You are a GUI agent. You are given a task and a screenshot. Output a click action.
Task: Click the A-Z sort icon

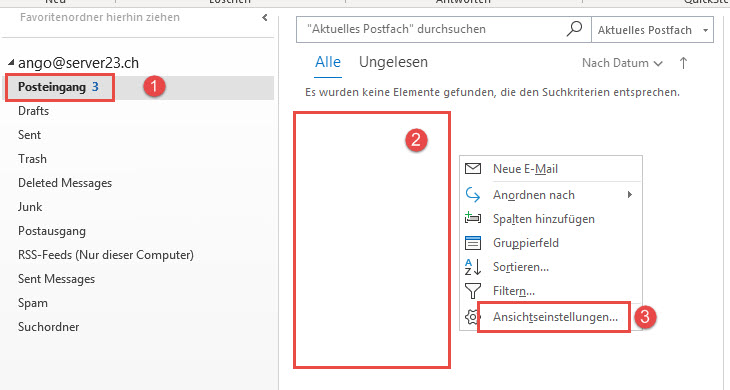[x=473, y=267]
